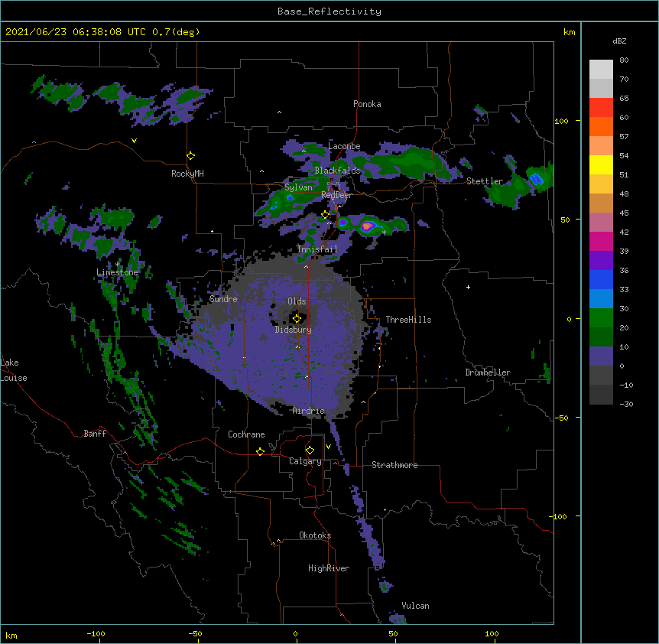Click the Innisfail label
The width and height of the screenshot is (659, 644).
(317, 249)
